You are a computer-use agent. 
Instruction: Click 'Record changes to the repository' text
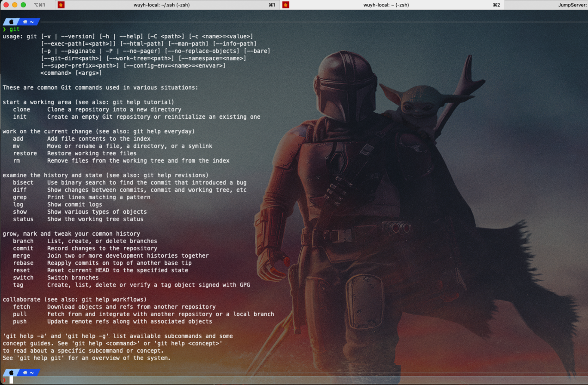tap(102, 249)
